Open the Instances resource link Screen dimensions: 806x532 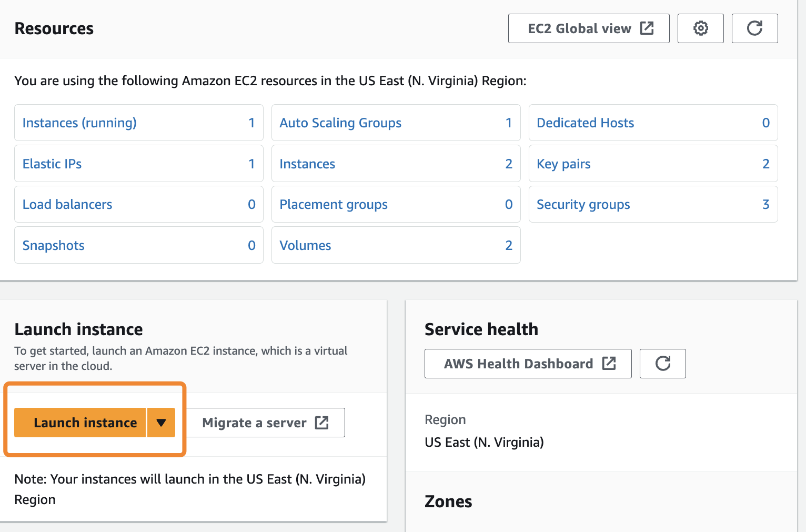pos(307,164)
